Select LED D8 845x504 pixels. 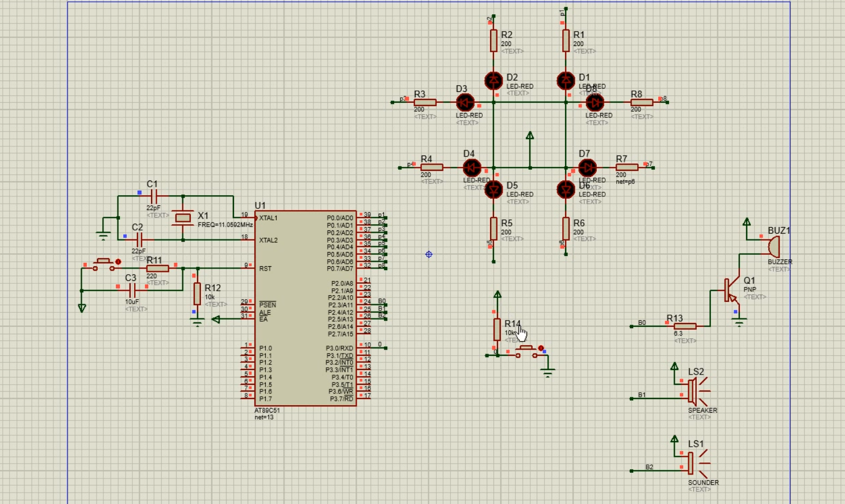coord(595,103)
